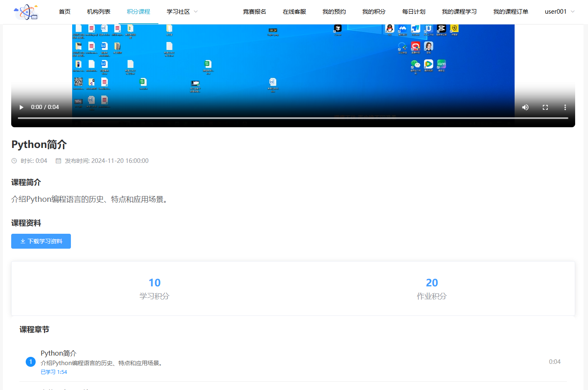588x390 pixels.
Task: Click the clock icon beside 时长
Action: pos(14,161)
